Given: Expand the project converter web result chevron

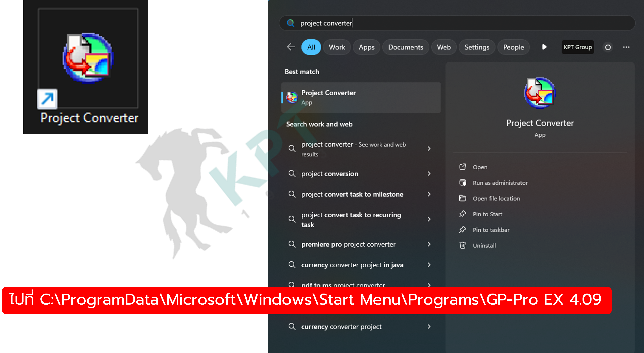Looking at the screenshot, I should (429, 149).
